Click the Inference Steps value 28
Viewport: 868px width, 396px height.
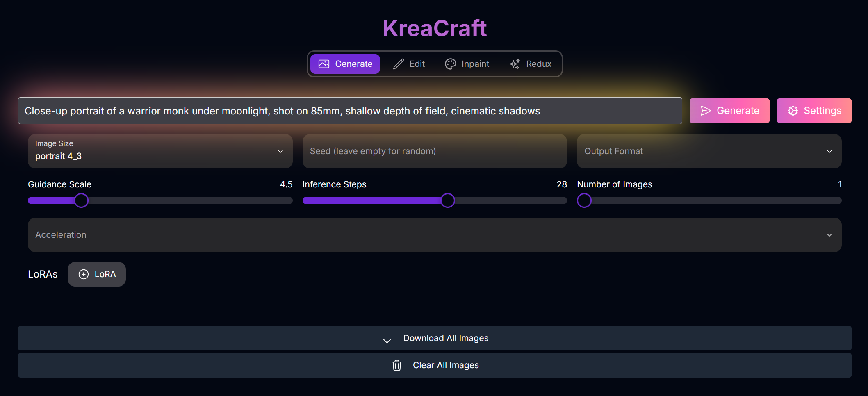562,184
